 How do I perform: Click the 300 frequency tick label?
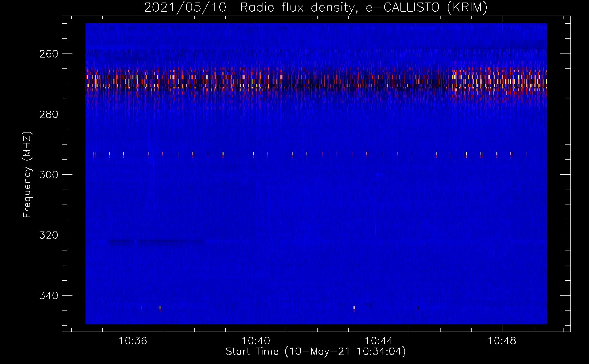click(x=49, y=175)
